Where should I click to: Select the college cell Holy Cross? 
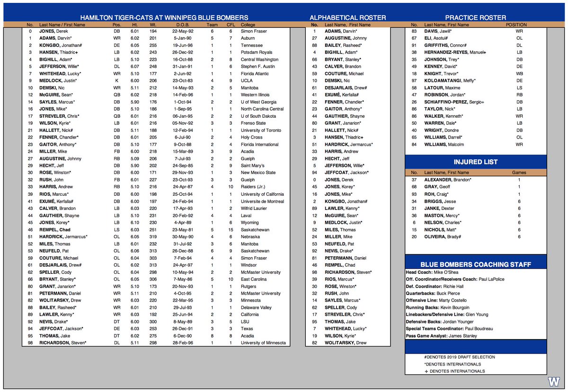pyautogui.click(x=251, y=137)
